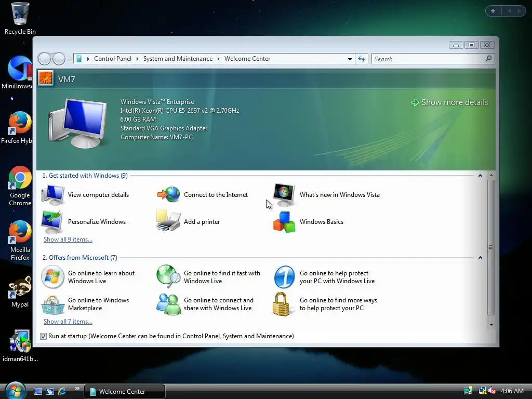Click System and Maintenance breadcrumb
The height and width of the screenshot is (399, 532).
pyautogui.click(x=178, y=59)
